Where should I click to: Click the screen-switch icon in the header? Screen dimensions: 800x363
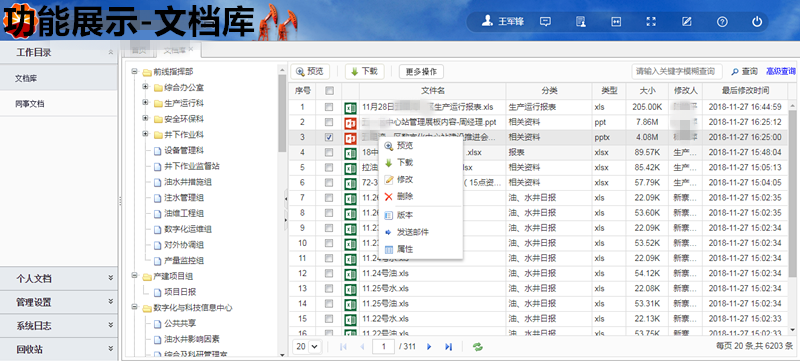click(616, 21)
